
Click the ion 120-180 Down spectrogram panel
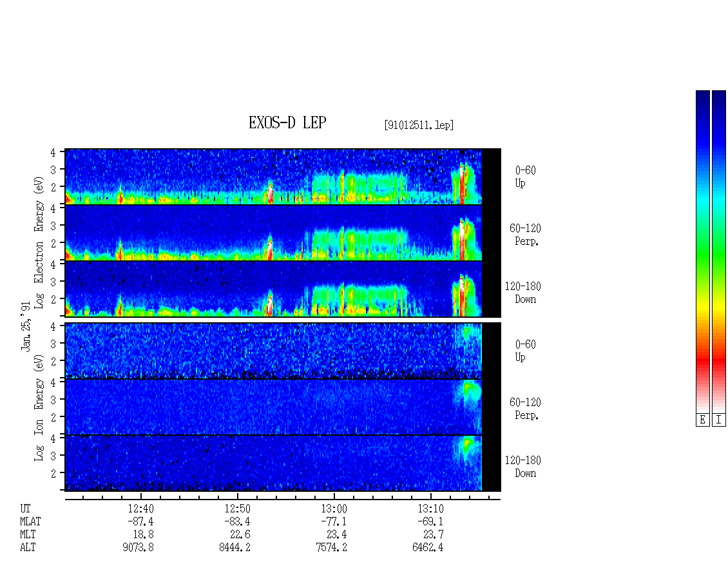[x=273, y=463]
